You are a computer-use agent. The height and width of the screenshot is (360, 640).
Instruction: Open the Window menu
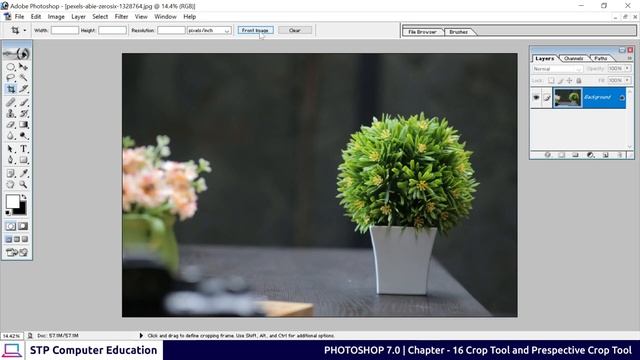pos(165,17)
